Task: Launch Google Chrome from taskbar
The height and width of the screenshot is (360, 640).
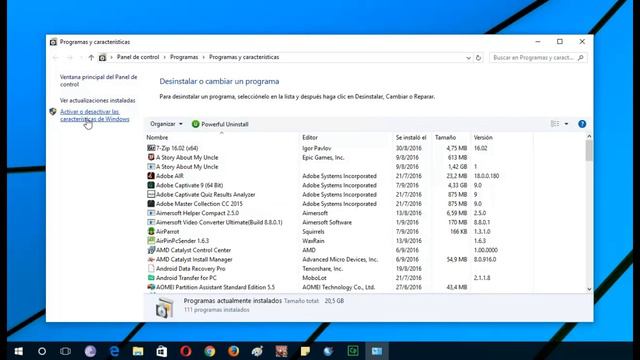Action: pos(209,351)
